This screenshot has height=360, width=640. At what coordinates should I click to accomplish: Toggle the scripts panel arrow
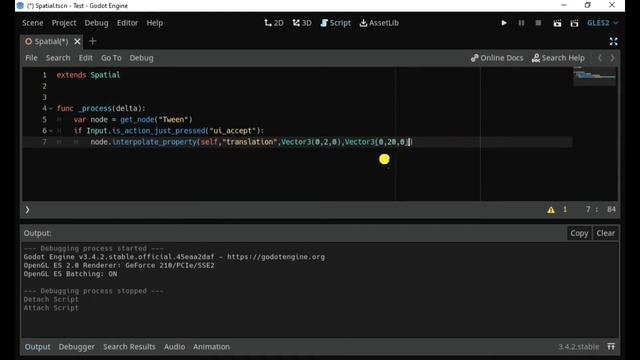tap(27, 210)
